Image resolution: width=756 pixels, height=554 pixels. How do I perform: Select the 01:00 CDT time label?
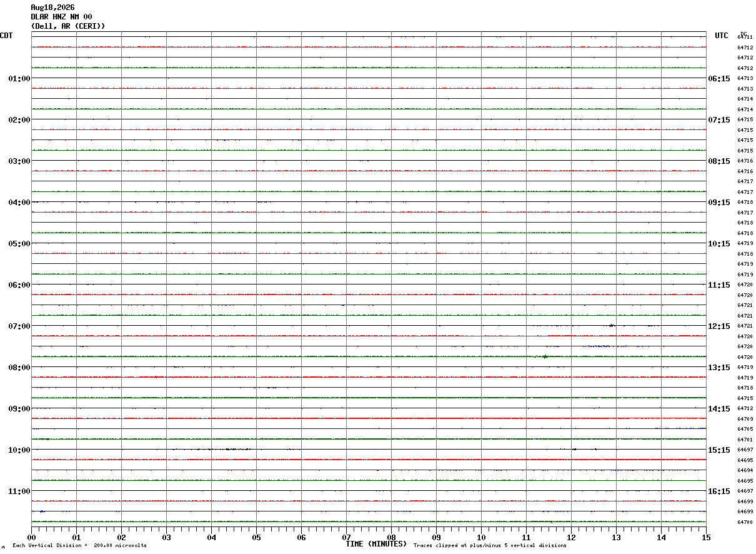point(19,79)
